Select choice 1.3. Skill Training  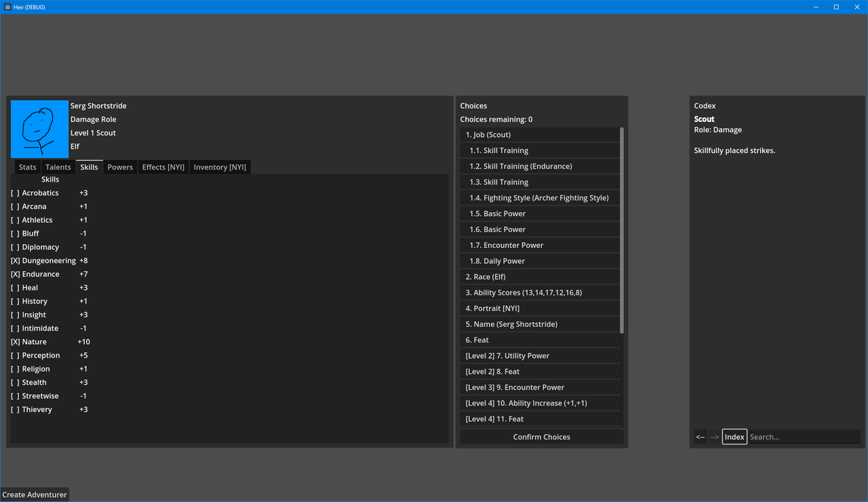540,182
